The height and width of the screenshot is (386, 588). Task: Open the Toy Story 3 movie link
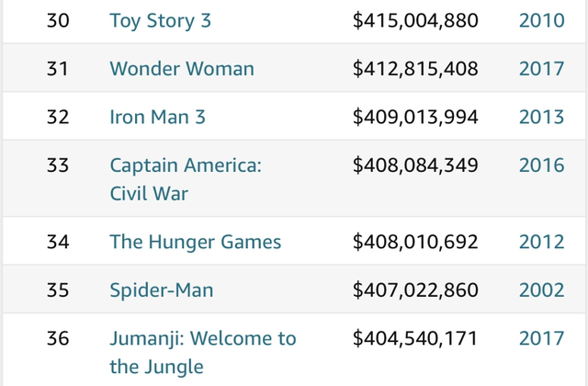(x=160, y=20)
